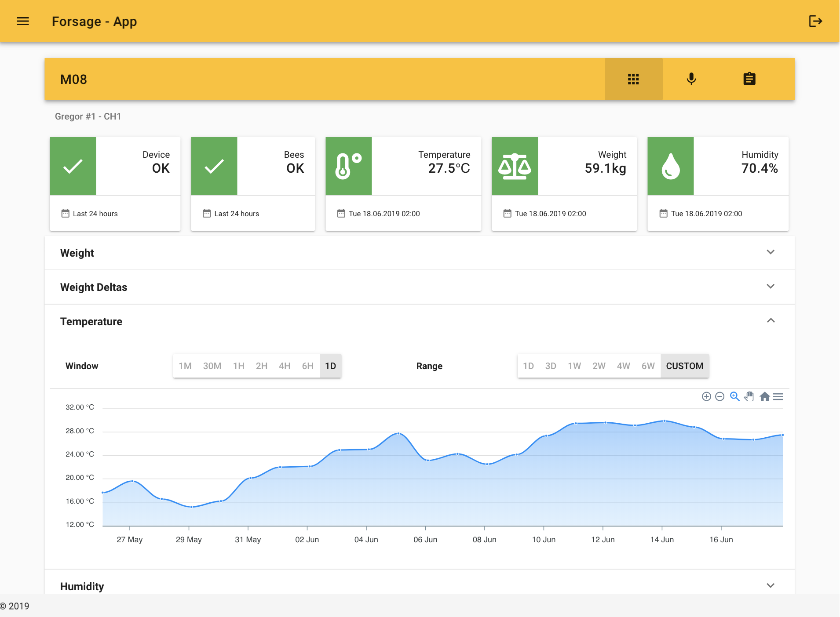Open the hamburger navigation menu

pyautogui.click(x=23, y=21)
